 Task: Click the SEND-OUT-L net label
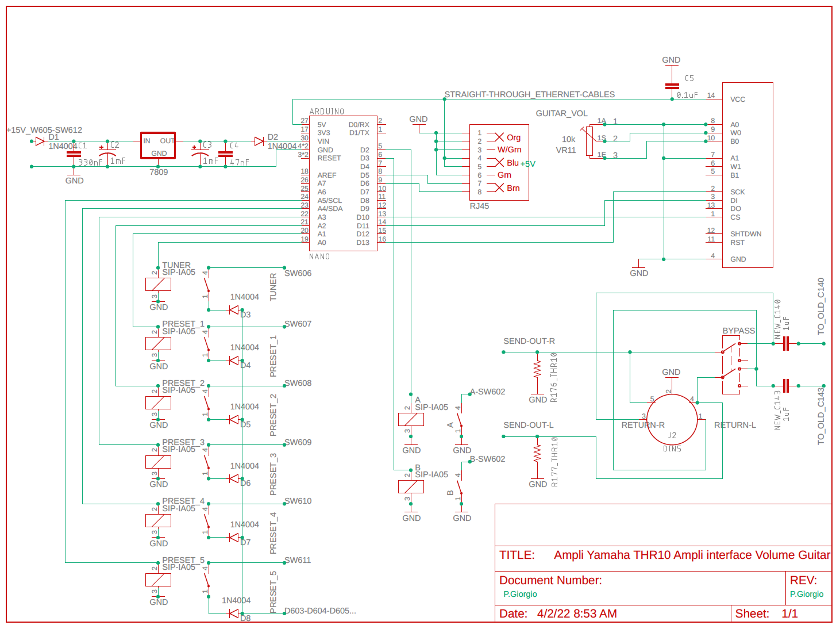click(x=529, y=425)
